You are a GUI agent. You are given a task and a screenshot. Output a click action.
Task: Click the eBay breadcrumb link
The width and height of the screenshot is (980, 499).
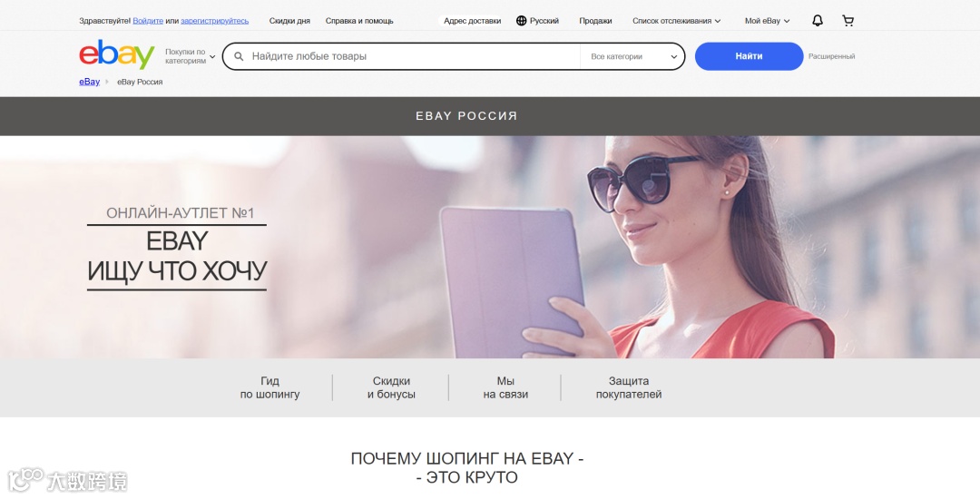tap(89, 82)
